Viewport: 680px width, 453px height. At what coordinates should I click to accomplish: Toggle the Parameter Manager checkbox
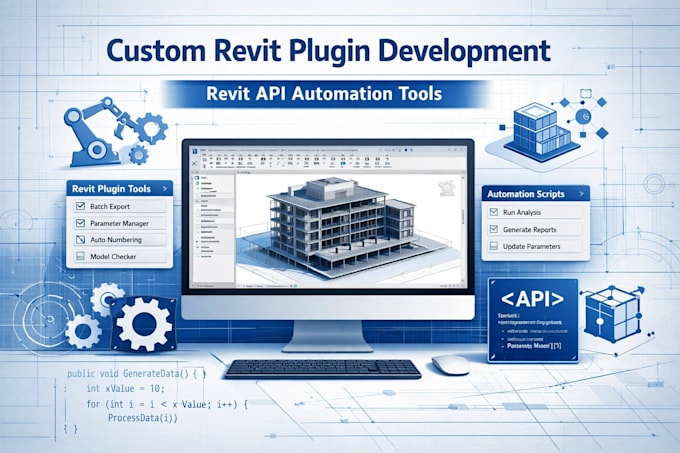(81, 223)
